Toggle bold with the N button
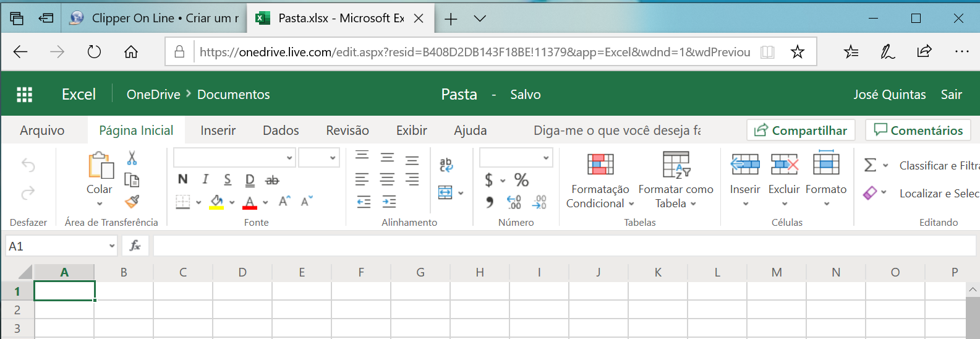 [x=183, y=179]
